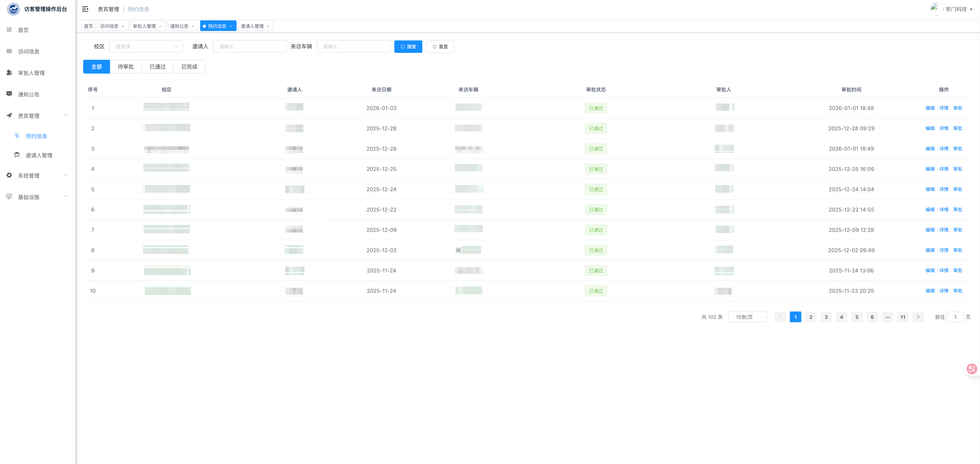Select the 已通过 filter tab

tap(158, 66)
